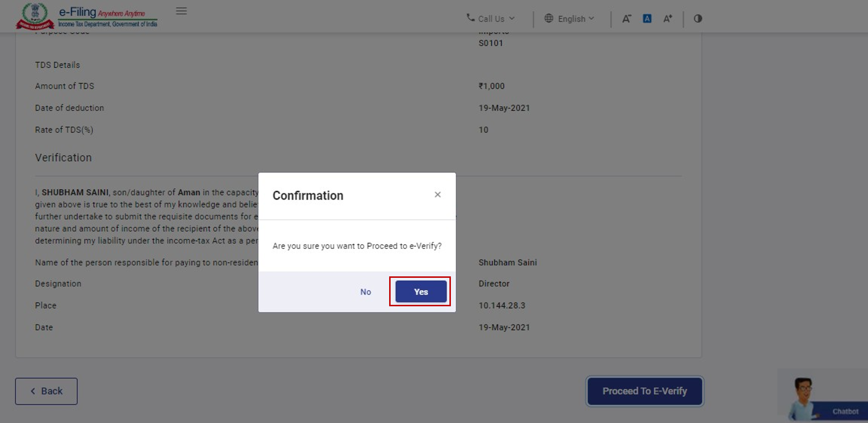
Task: Click the e-Filing Anywhere Anytime title text
Action: [x=102, y=13]
